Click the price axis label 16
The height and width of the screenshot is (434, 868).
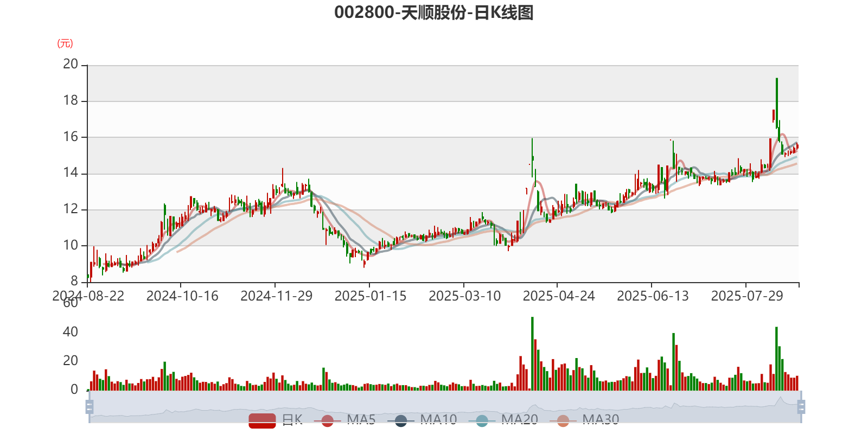(71, 137)
